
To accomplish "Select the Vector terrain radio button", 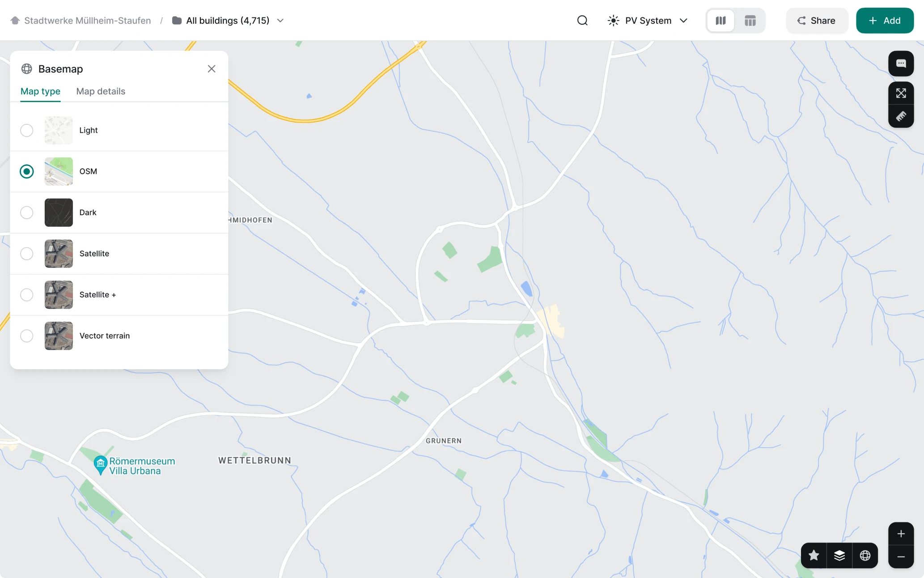I will pyautogui.click(x=27, y=336).
